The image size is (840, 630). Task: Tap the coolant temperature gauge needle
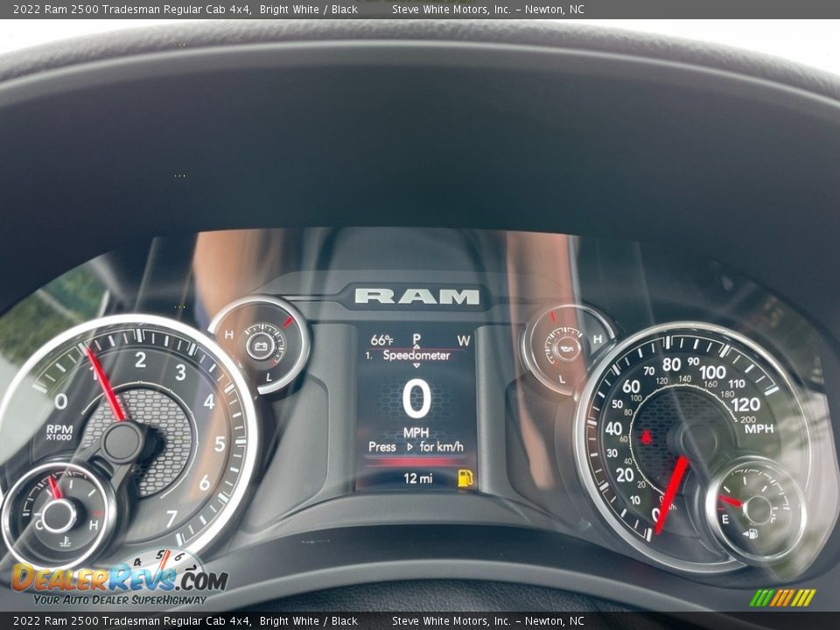coord(54,488)
